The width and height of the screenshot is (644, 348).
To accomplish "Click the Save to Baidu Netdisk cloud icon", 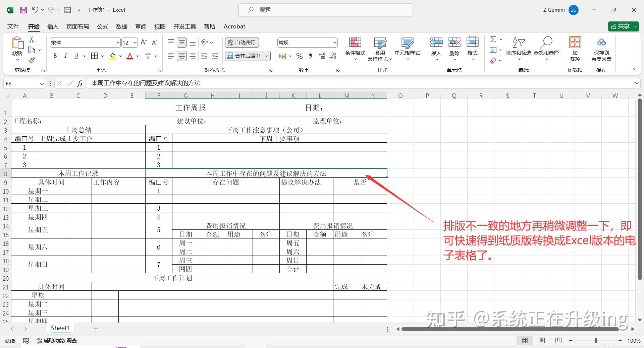I will (x=601, y=43).
